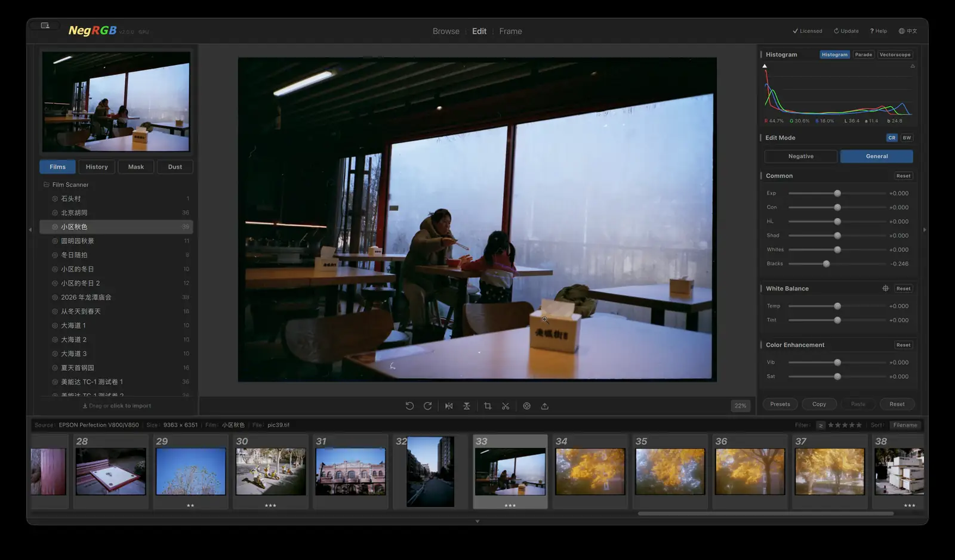Rotate image counterclockwise
The height and width of the screenshot is (560, 955).
[409, 406]
